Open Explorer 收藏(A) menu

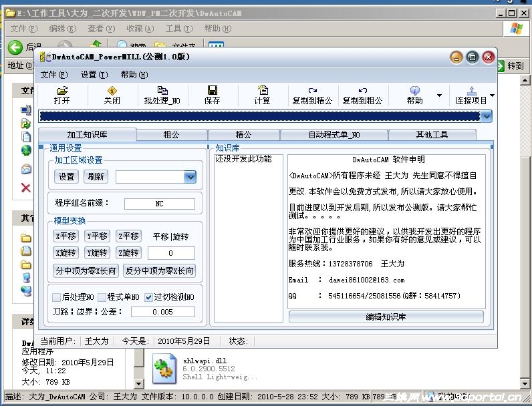(x=140, y=29)
